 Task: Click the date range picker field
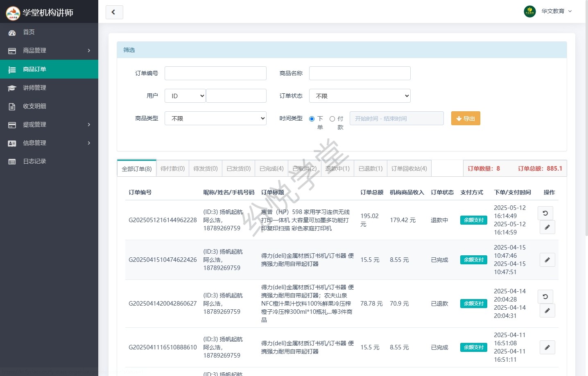pyautogui.click(x=396, y=119)
